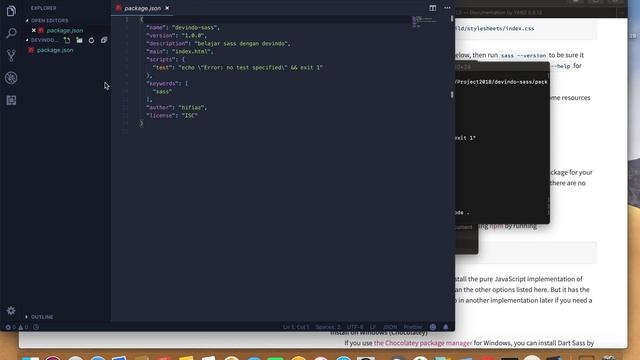This screenshot has height=360, width=640.
Task: Split the editor to the right
Action: coord(433,8)
